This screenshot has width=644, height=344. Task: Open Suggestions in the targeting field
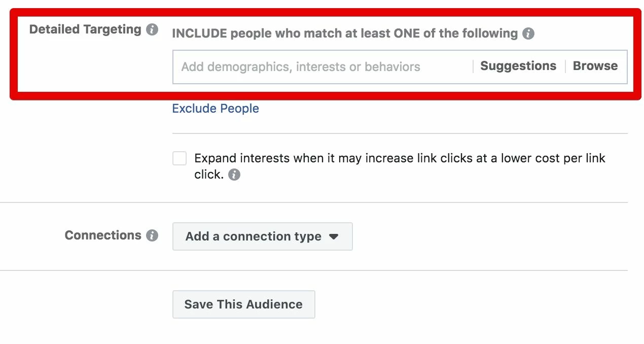click(518, 66)
